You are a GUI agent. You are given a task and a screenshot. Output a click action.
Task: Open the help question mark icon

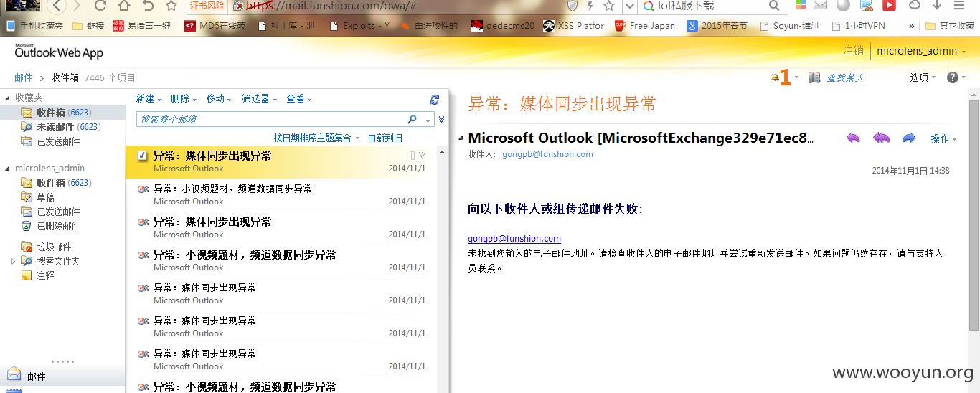(952, 77)
